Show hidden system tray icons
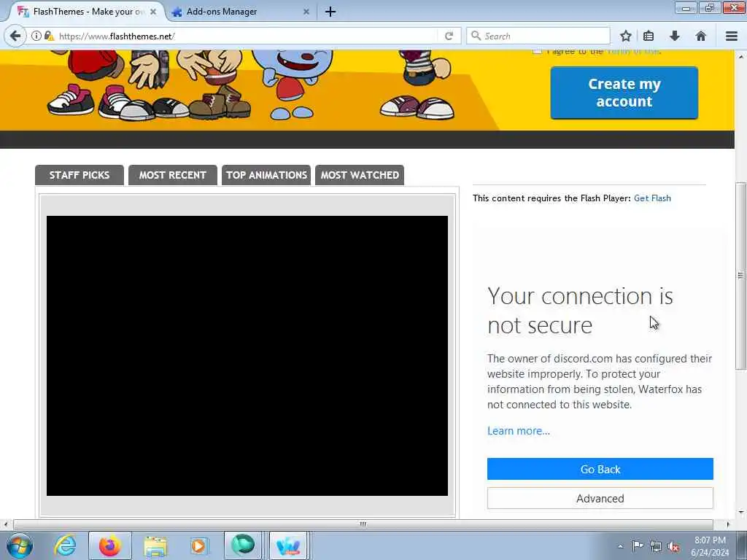This screenshot has width=747, height=560. click(620, 546)
